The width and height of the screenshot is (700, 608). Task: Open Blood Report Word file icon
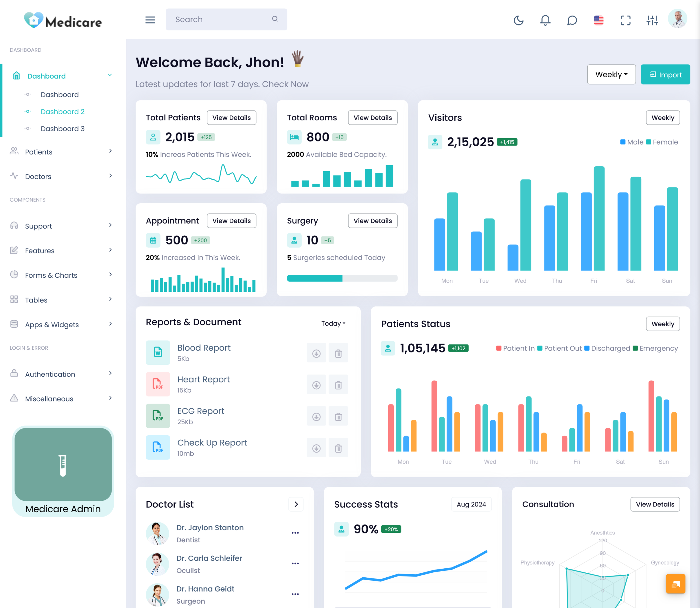tap(157, 352)
